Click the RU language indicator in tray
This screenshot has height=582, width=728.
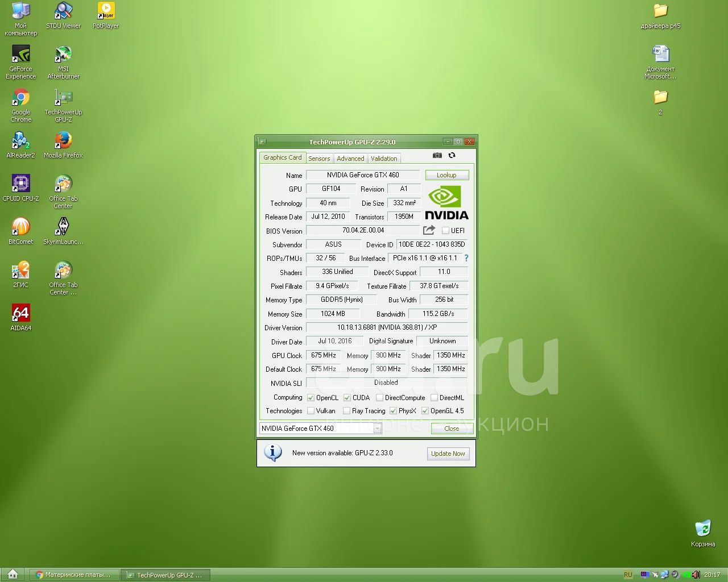click(x=628, y=575)
